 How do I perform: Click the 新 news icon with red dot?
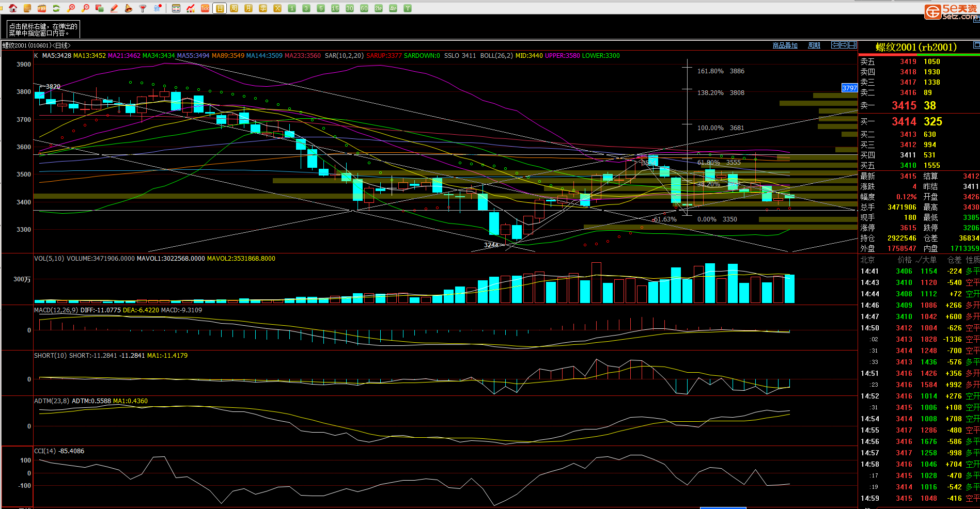(158, 8)
